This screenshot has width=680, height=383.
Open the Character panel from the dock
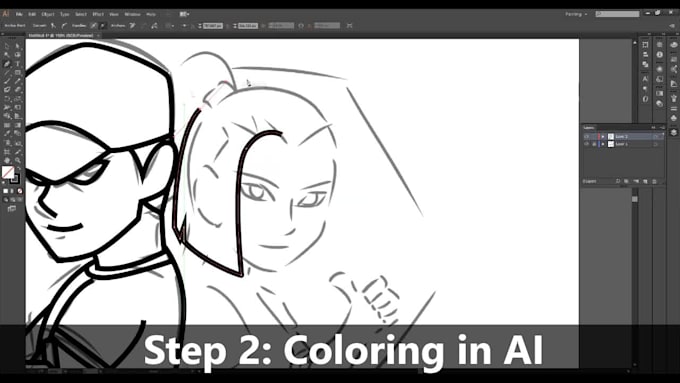(x=645, y=79)
